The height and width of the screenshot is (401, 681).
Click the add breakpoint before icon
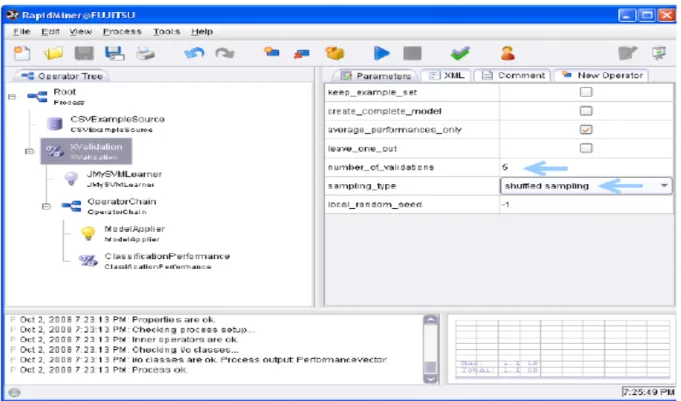click(271, 52)
